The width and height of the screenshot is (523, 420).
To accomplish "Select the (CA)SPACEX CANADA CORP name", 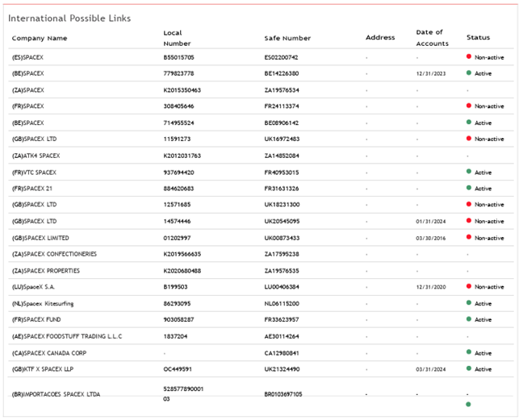I will tap(49, 353).
